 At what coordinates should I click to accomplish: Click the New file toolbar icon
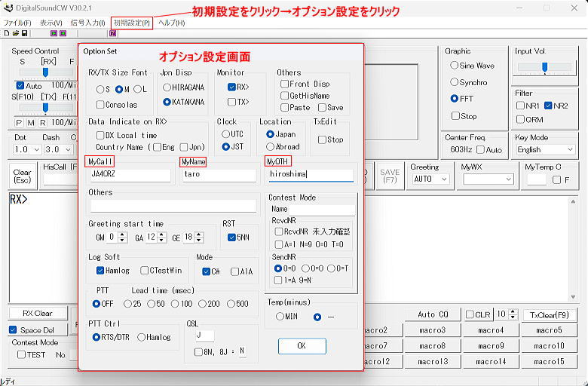click(x=7, y=33)
